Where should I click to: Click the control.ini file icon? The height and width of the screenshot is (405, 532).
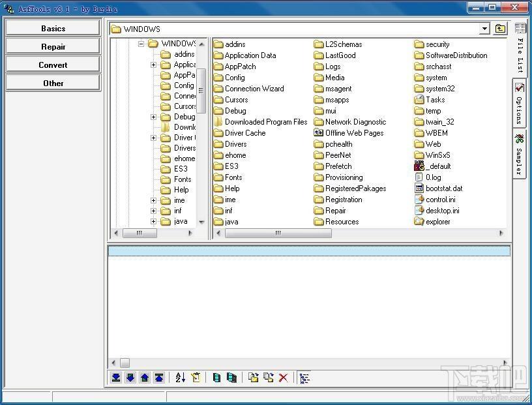coord(419,200)
